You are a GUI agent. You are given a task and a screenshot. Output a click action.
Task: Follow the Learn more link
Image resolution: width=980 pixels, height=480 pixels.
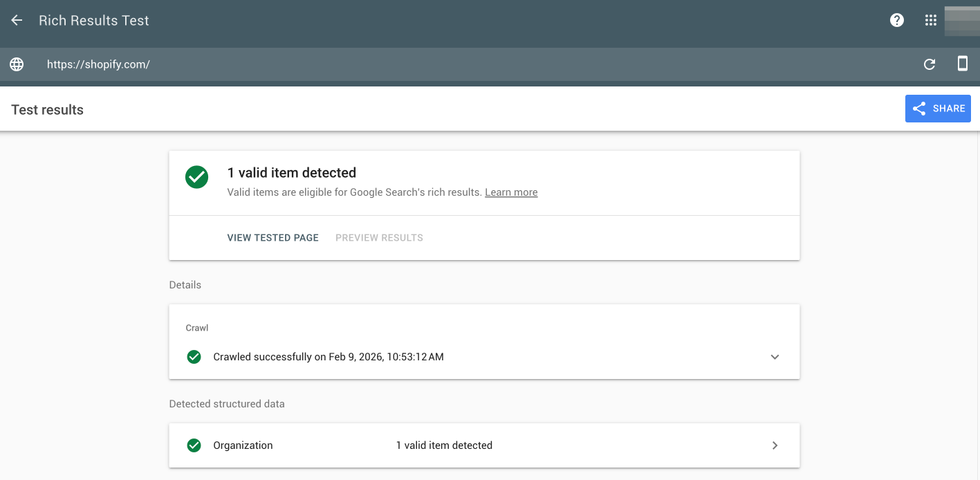click(x=511, y=192)
